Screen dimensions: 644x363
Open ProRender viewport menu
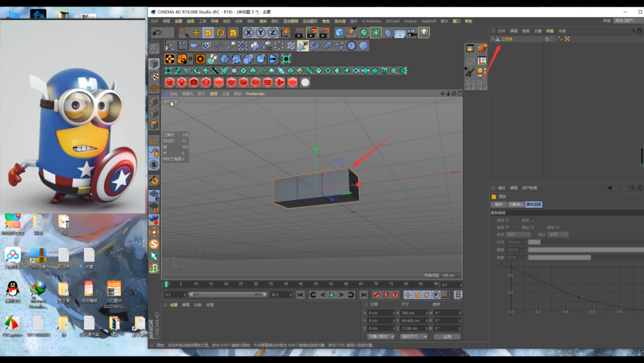255,94
